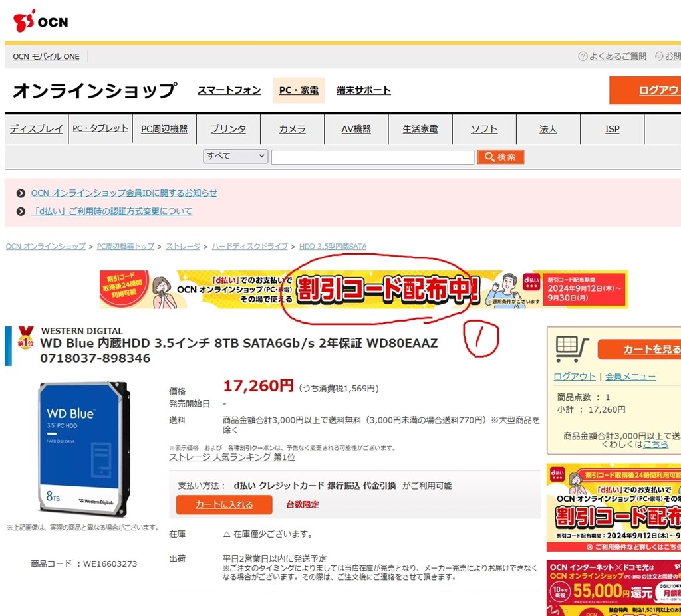Click the OCN logo

point(41,21)
